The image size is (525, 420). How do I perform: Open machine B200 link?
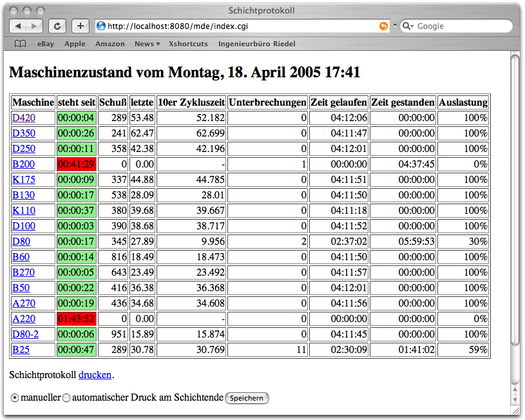pos(23,164)
